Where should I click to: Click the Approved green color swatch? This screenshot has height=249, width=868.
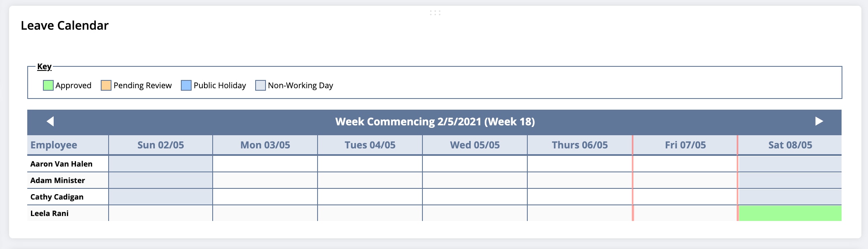[48, 85]
